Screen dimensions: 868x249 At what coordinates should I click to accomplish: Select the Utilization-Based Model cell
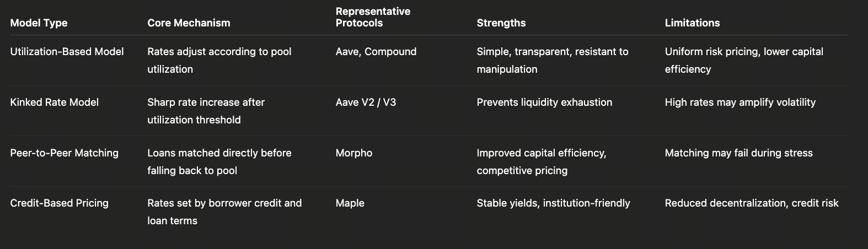pyautogui.click(x=67, y=52)
